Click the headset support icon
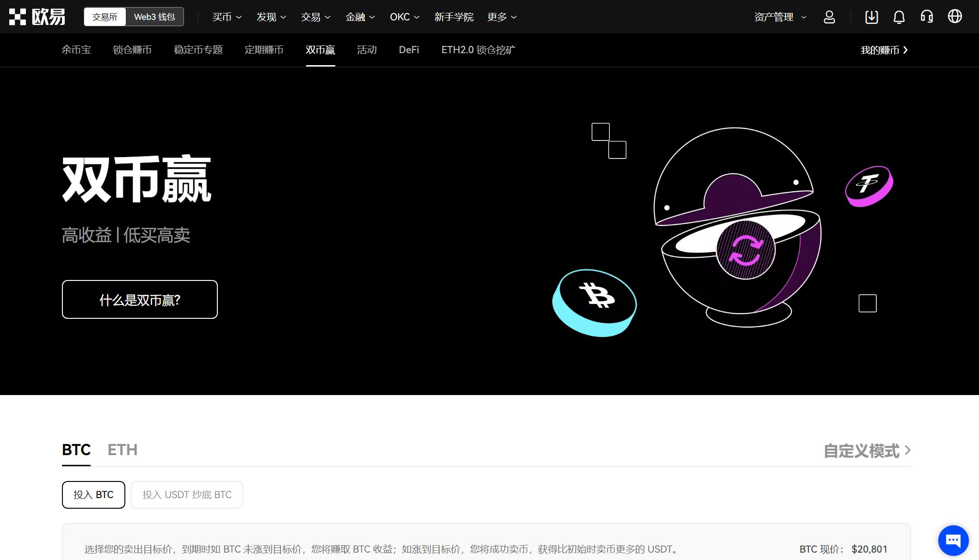Viewport: 979px width, 560px height. coord(926,17)
